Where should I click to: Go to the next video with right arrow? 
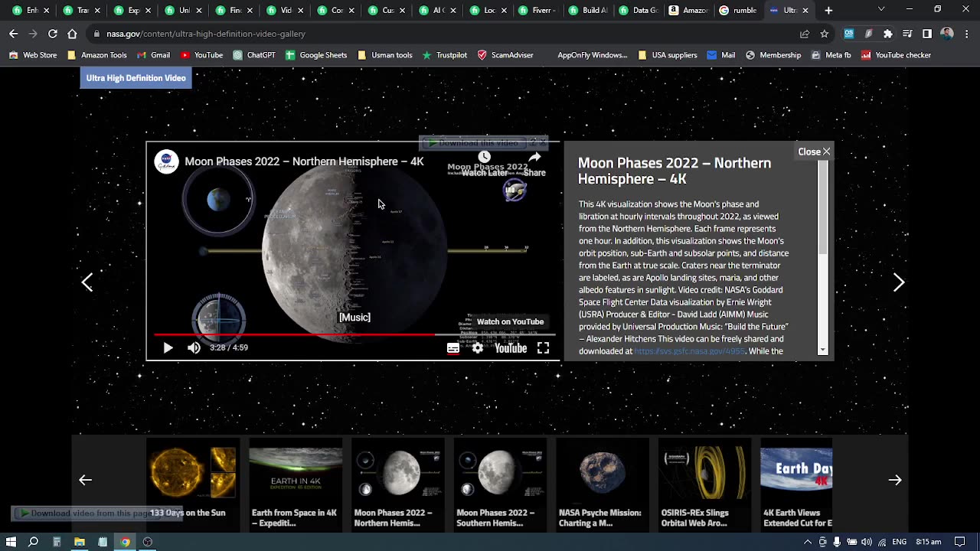pos(899,282)
